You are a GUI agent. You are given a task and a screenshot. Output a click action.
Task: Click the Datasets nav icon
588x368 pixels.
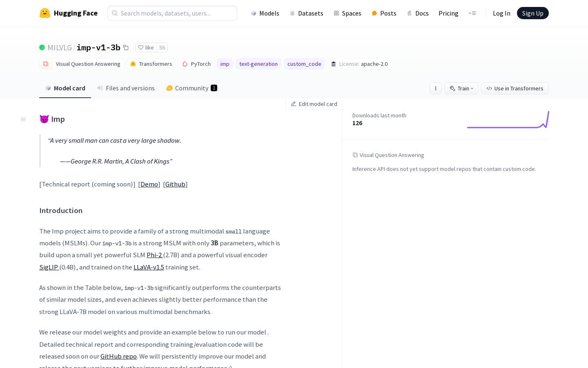pos(292,13)
